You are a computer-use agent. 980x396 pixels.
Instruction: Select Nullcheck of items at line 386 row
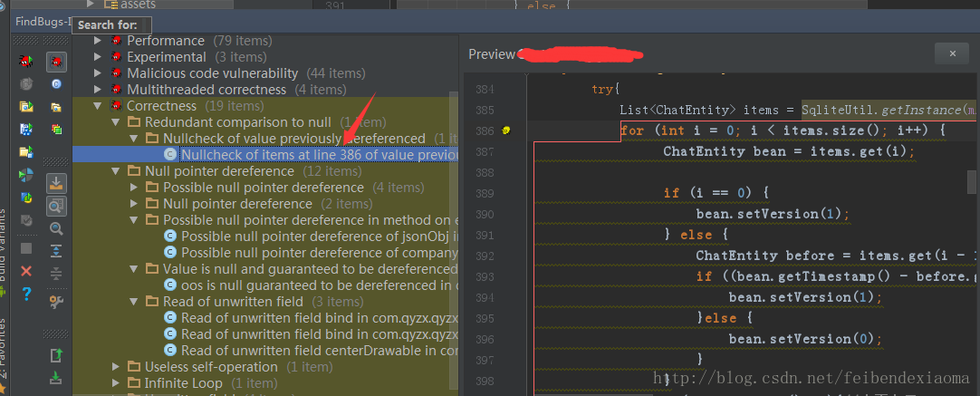[265, 155]
